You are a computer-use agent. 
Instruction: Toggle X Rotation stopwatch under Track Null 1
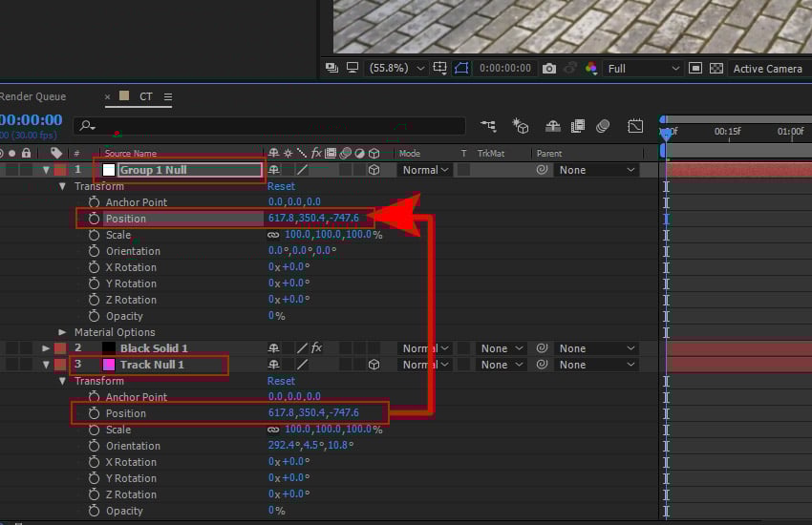coord(94,462)
